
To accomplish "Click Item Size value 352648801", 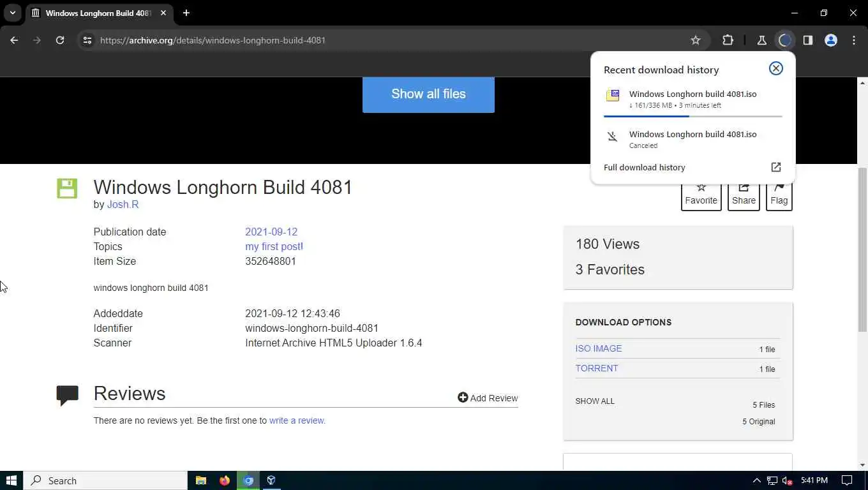I will (x=271, y=261).
